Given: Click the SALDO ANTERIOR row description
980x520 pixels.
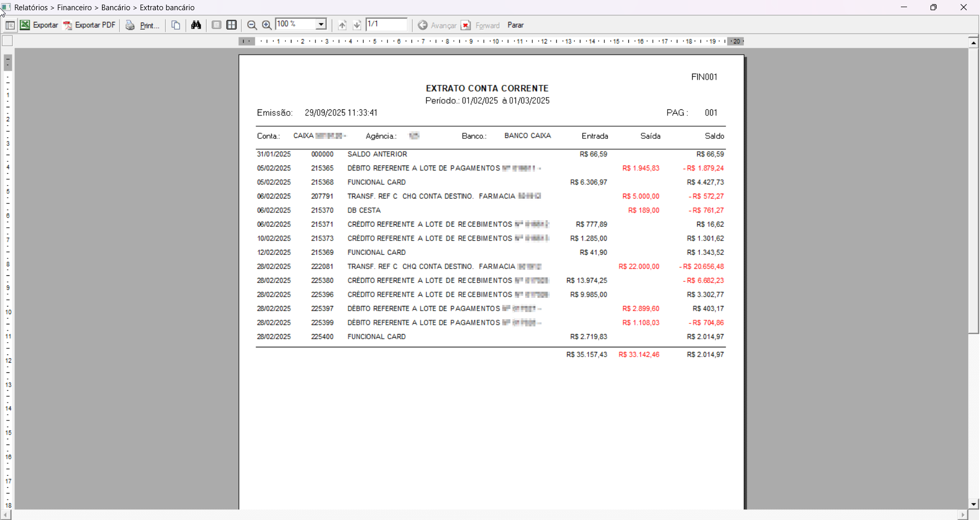Looking at the screenshot, I should (x=378, y=154).
